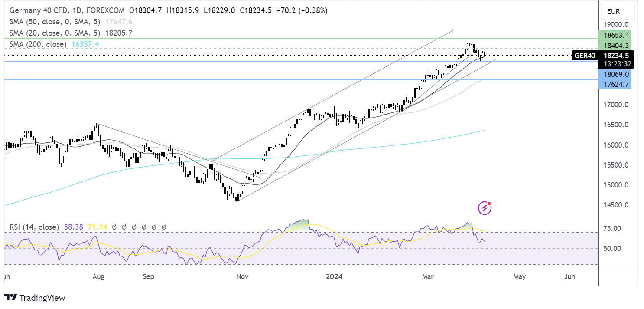Click the 18404.3 green price label
The width and height of the screenshot is (644, 309).
(615, 45)
